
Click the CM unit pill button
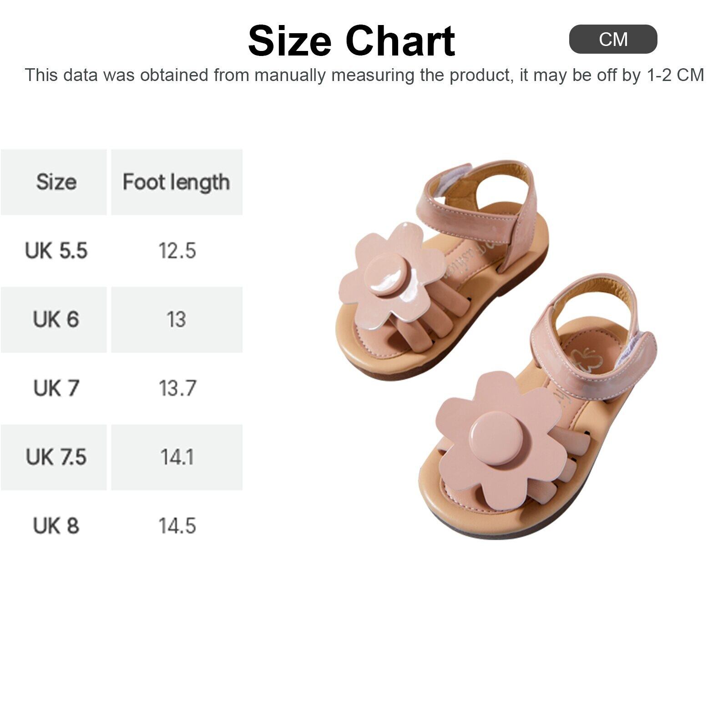[x=613, y=39]
